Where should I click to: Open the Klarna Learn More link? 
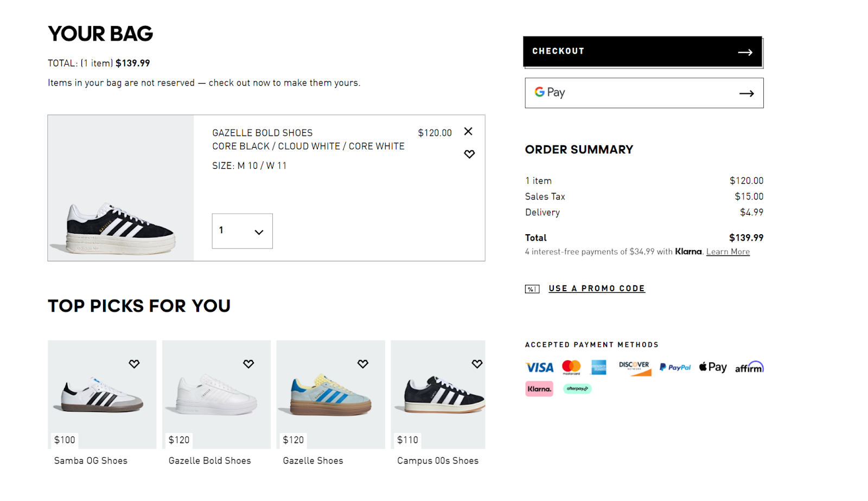tap(727, 252)
